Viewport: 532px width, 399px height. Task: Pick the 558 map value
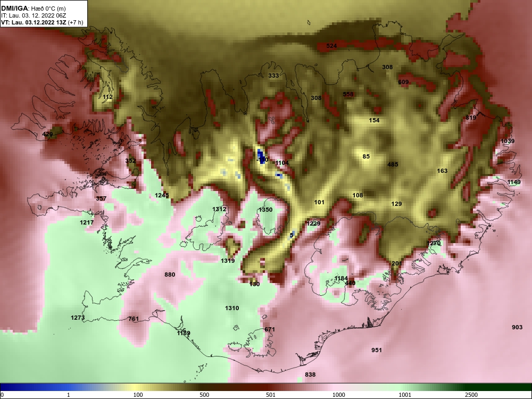pyautogui.click(x=348, y=94)
